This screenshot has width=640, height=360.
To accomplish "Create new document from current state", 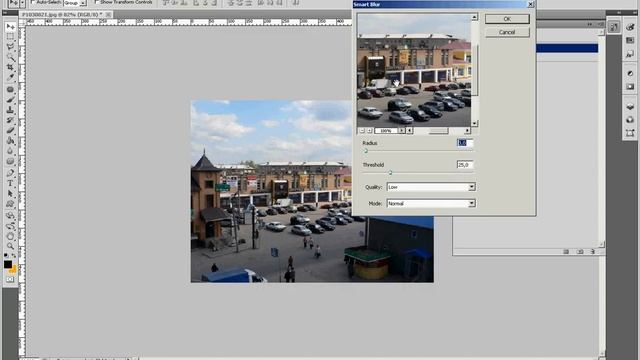I will pos(566,251).
